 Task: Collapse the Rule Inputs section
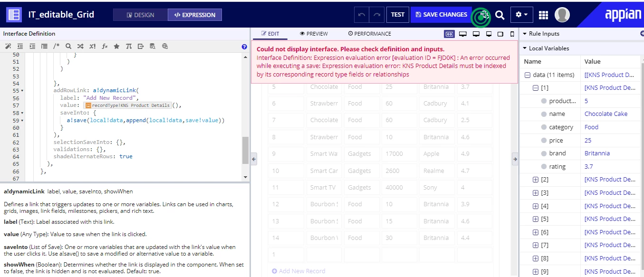point(525,34)
